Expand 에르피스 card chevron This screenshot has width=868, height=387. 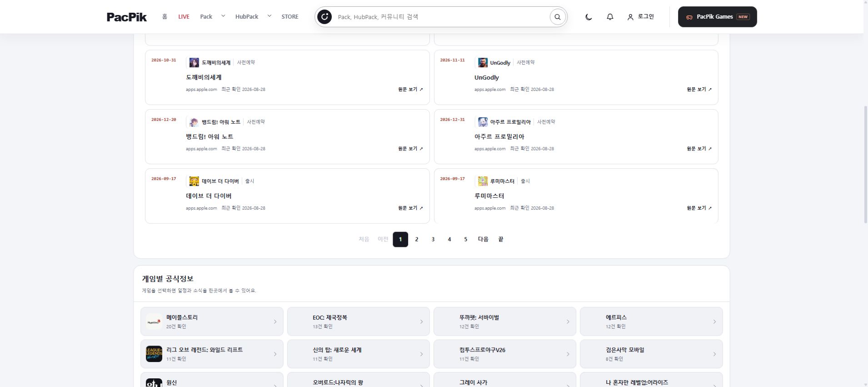tap(714, 322)
